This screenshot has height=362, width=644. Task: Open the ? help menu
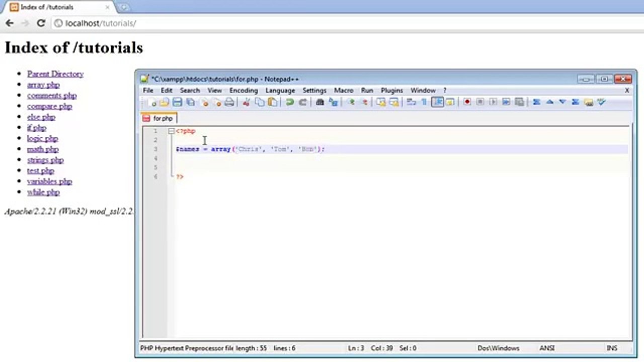445,90
